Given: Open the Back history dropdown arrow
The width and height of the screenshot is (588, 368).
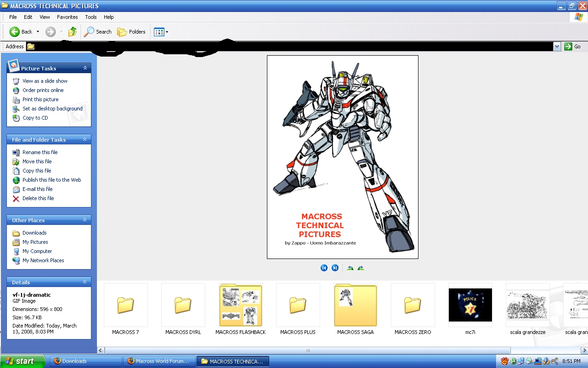Looking at the screenshot, I should [x=38, y=32].
